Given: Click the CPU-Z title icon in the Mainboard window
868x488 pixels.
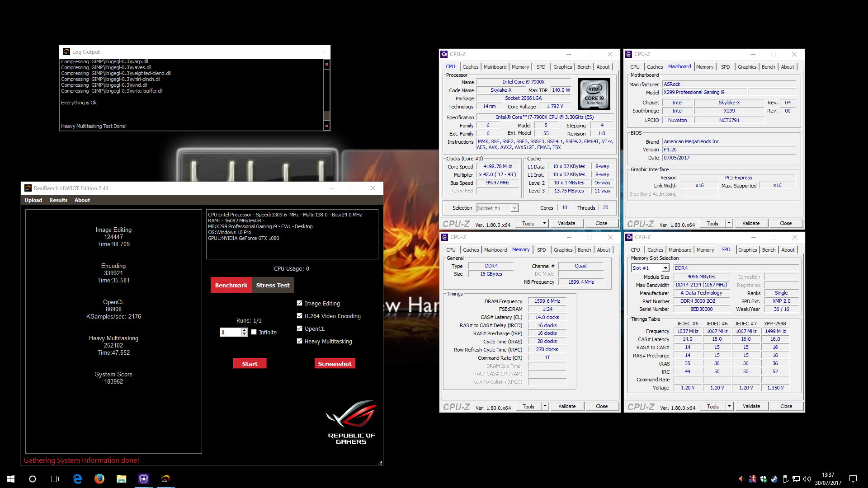Looking at the screenshot, I should (628, 54).
